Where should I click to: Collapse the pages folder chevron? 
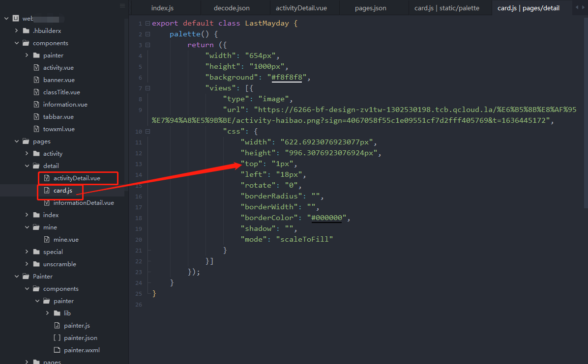[17, 141]
